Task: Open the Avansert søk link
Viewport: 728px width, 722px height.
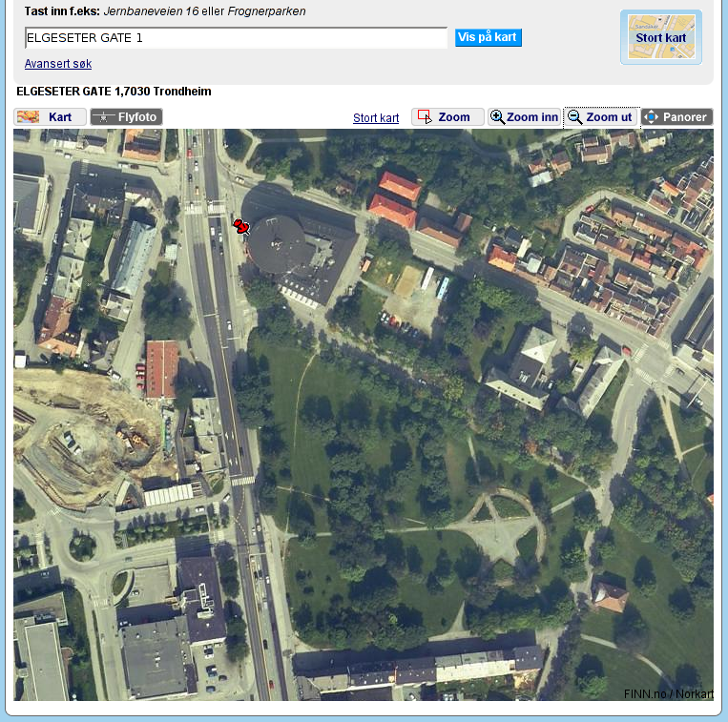Action: point(58,64)
